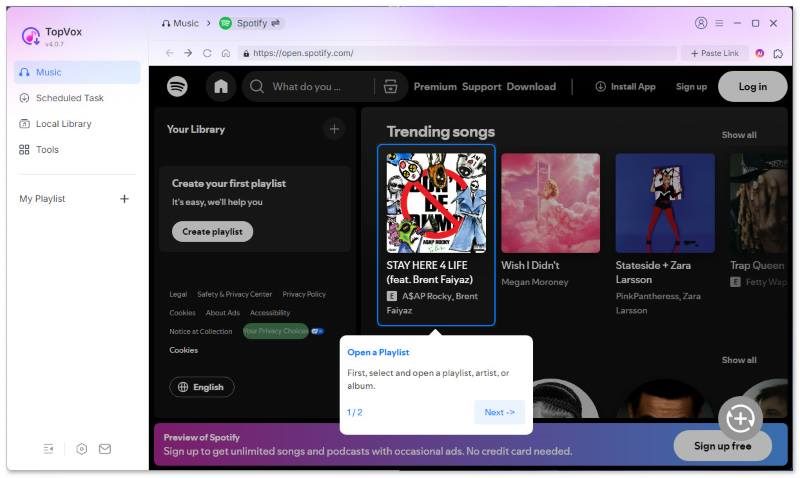This screenshot has height=478, width=800.
Task: Click the floating add-to-convert circle button
Action: pyautogui.click(x=740, y=418)
